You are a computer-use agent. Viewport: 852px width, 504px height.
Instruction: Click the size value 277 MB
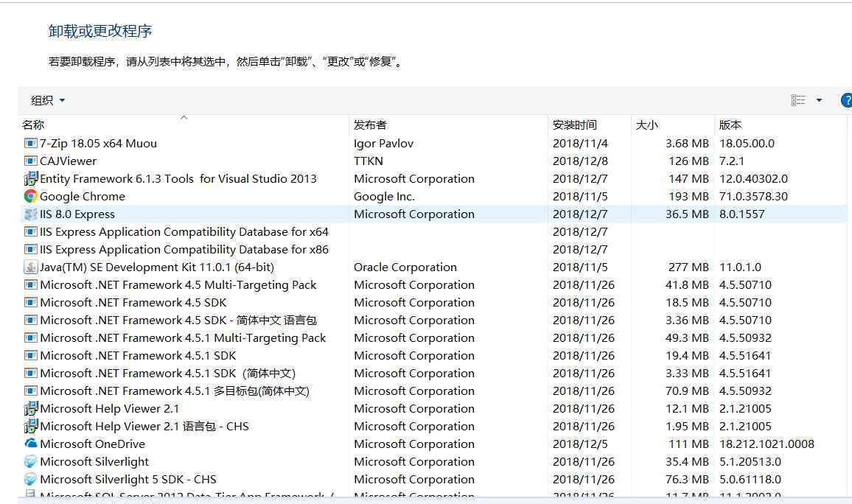(x=689, y=267)
